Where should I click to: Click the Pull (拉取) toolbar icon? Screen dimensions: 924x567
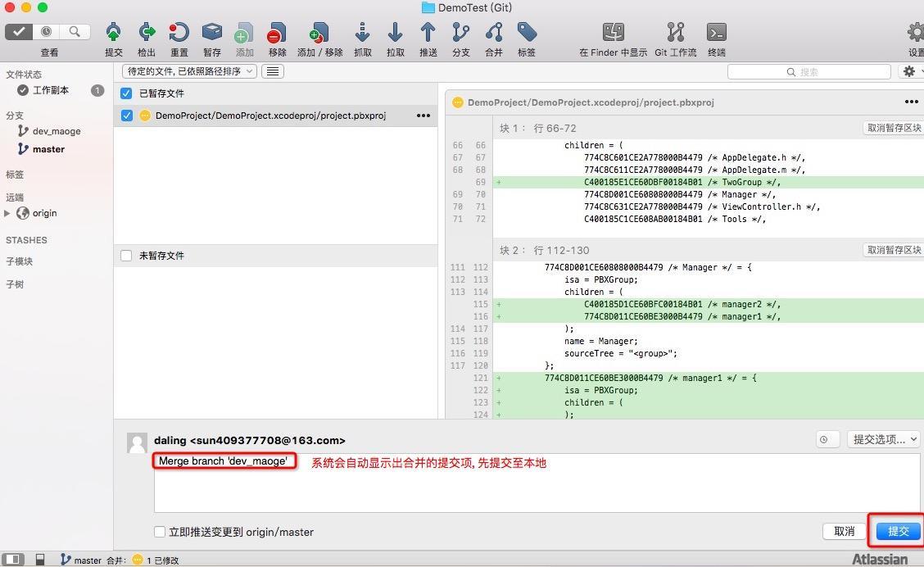396,33
